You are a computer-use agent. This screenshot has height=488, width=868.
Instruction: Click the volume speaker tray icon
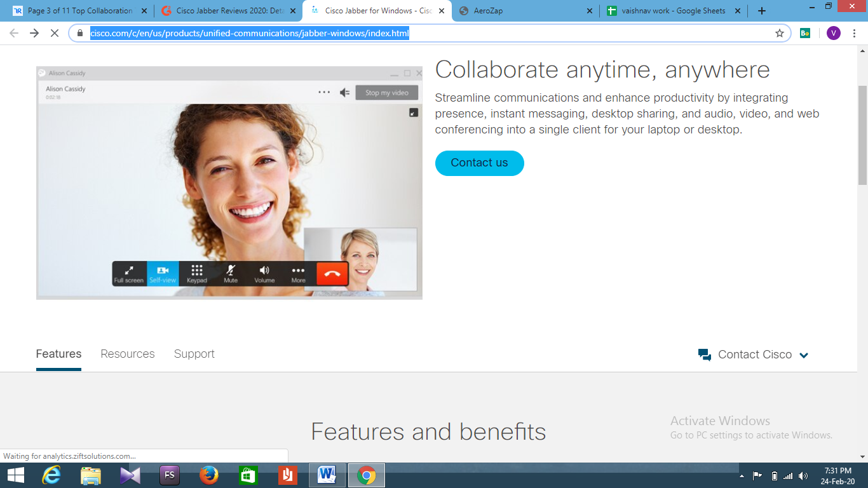point(803,476)
